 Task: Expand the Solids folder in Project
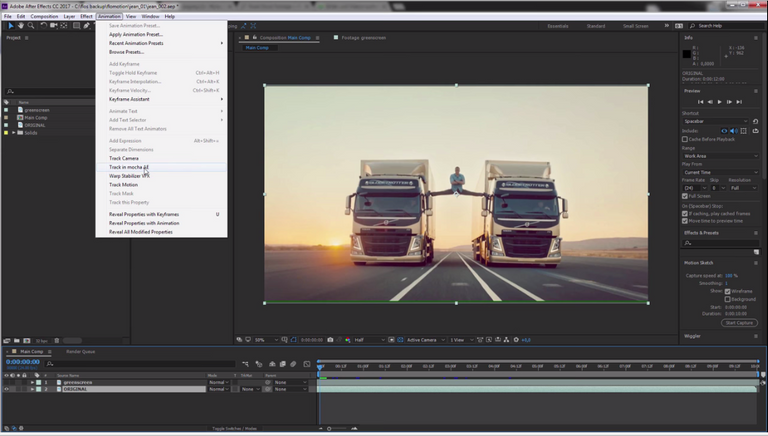coord(14,133)
